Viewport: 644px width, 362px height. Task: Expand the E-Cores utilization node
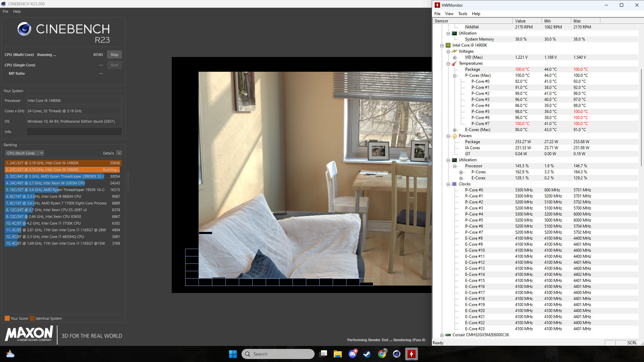click(x=461, y=178)
